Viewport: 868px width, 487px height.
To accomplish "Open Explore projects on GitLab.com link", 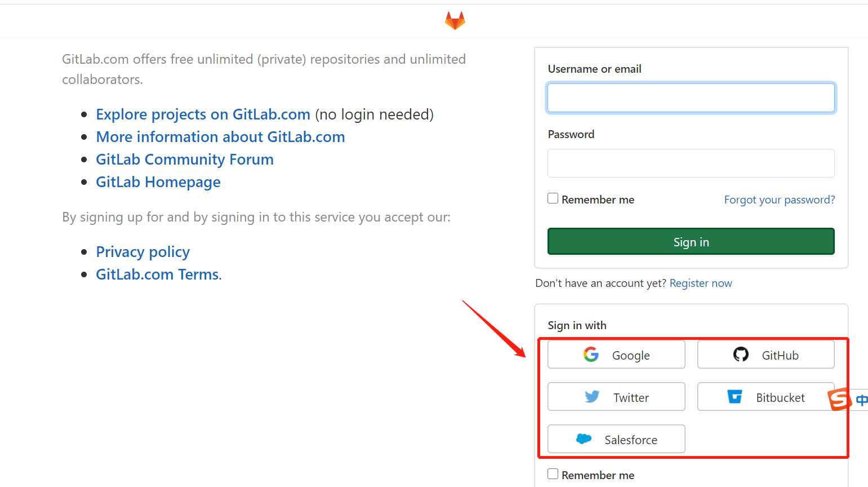I will 203,114.
